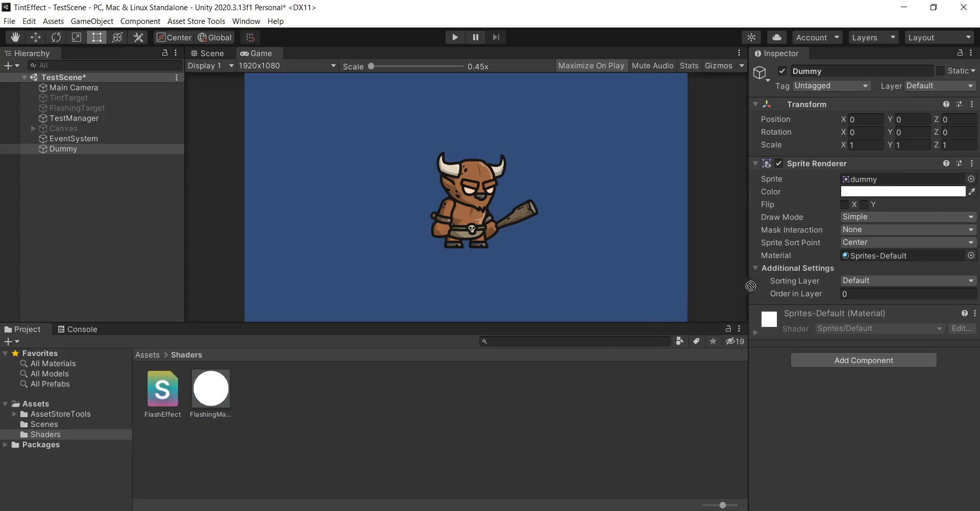The width and height of the screenshot is (980, 511).
Task: Select the Move tool
Action: [36, 37]
